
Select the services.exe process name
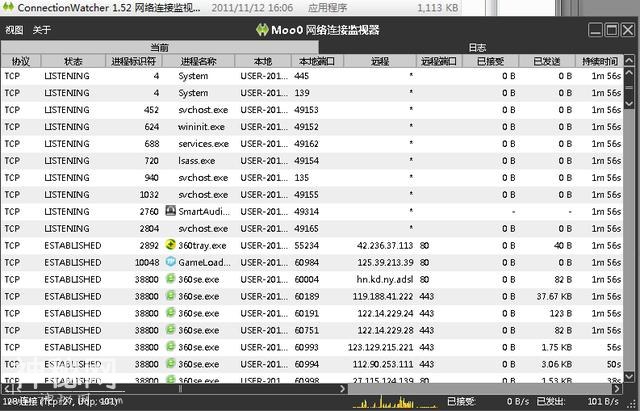click(x=203, y=144)
